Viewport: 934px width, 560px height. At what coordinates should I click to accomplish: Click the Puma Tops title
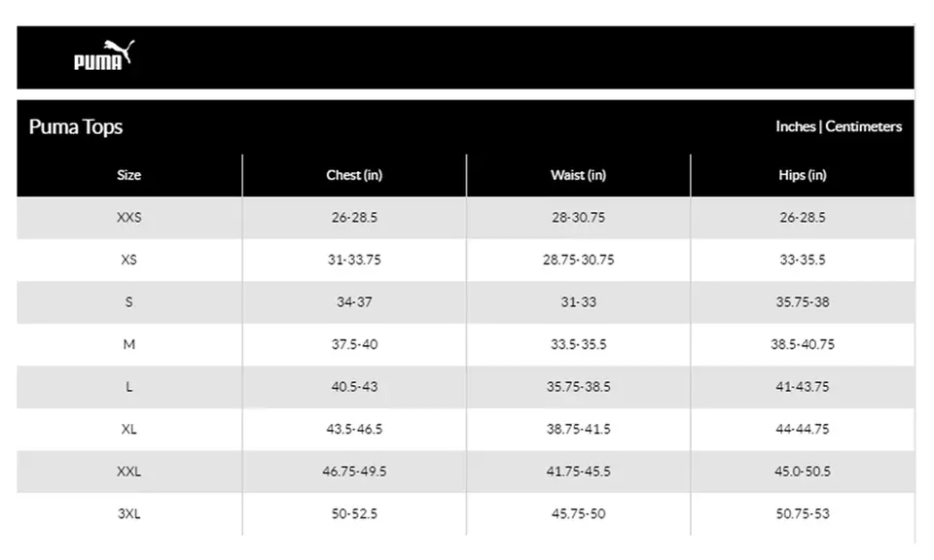[x=76, y=127]
